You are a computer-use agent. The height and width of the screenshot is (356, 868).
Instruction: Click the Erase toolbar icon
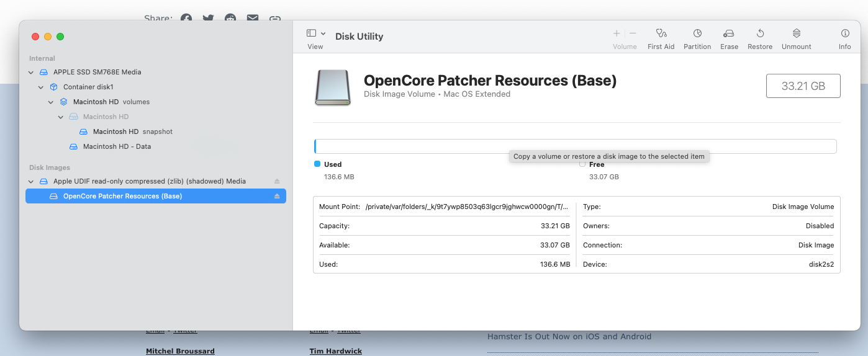point(729,33)
